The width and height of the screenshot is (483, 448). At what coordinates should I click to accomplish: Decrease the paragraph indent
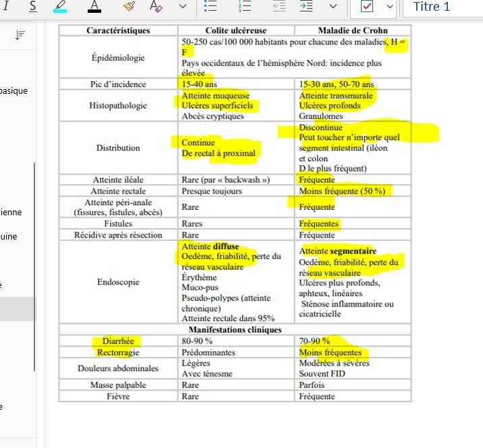point(279,6)
